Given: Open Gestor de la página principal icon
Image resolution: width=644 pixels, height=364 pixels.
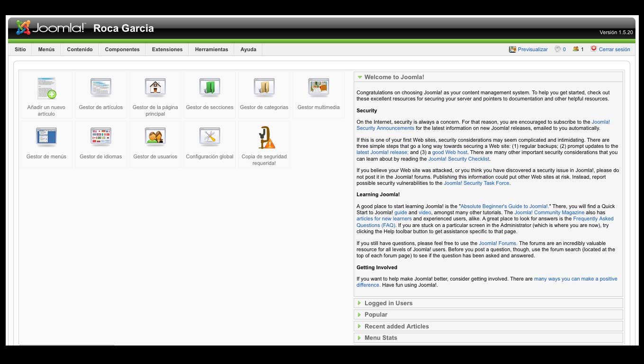Looking at the screenshot, I should point(155,88).
